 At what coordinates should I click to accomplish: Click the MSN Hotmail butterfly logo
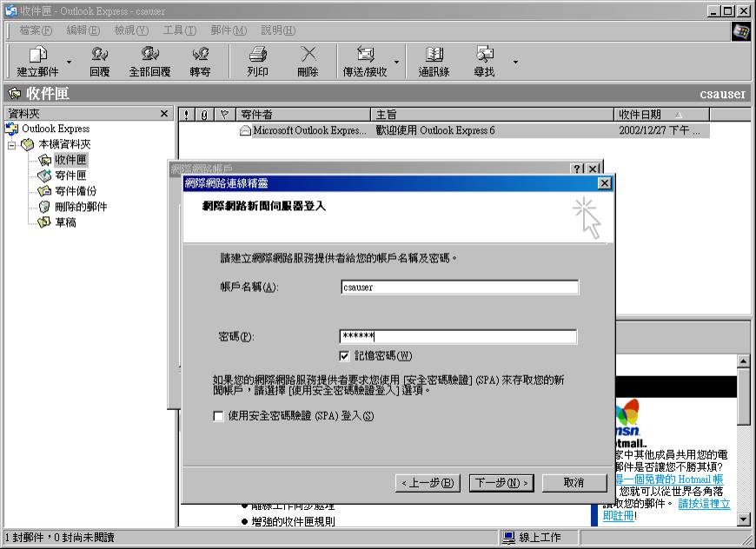pos(627,423)
